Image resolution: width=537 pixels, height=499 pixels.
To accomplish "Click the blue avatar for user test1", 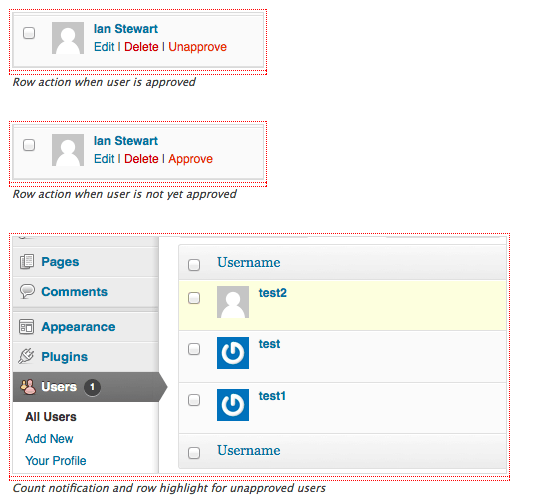I will (233, 405).
